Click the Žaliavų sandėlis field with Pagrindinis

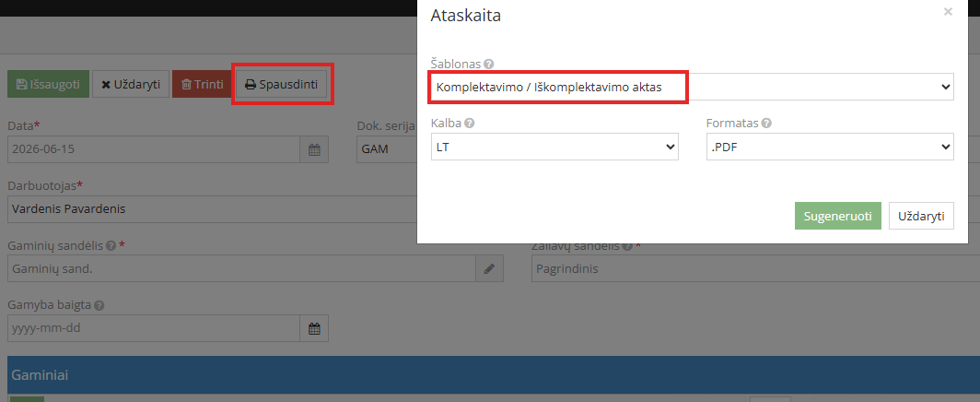(755, 269)
